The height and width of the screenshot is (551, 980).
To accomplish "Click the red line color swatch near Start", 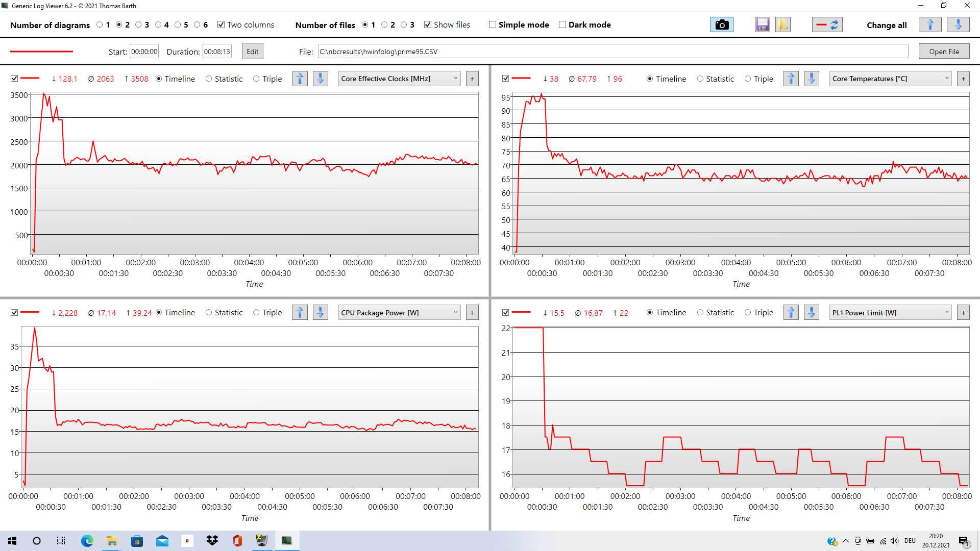I will (x=42, y=52).
